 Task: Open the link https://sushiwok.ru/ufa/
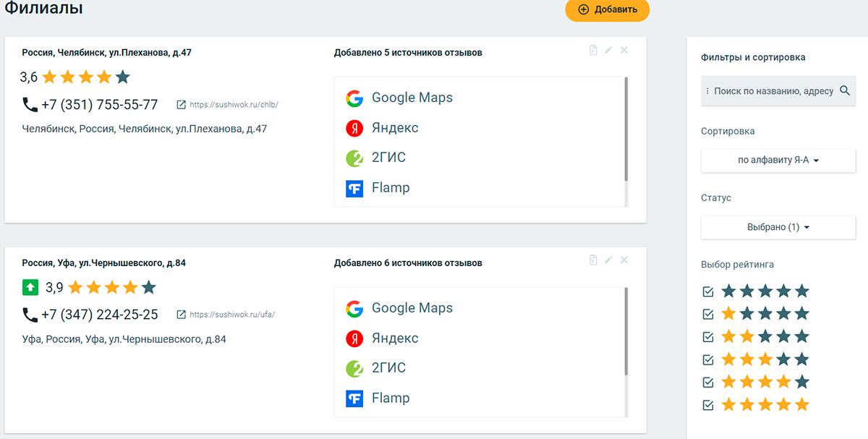coord(232,315)
